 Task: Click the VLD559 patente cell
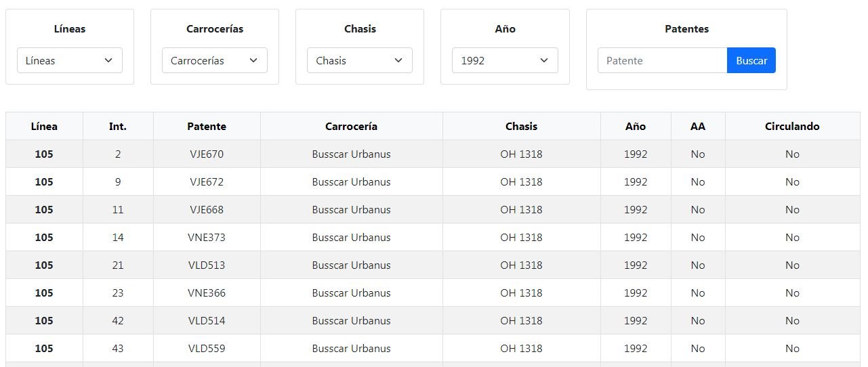tap(207, 348)
